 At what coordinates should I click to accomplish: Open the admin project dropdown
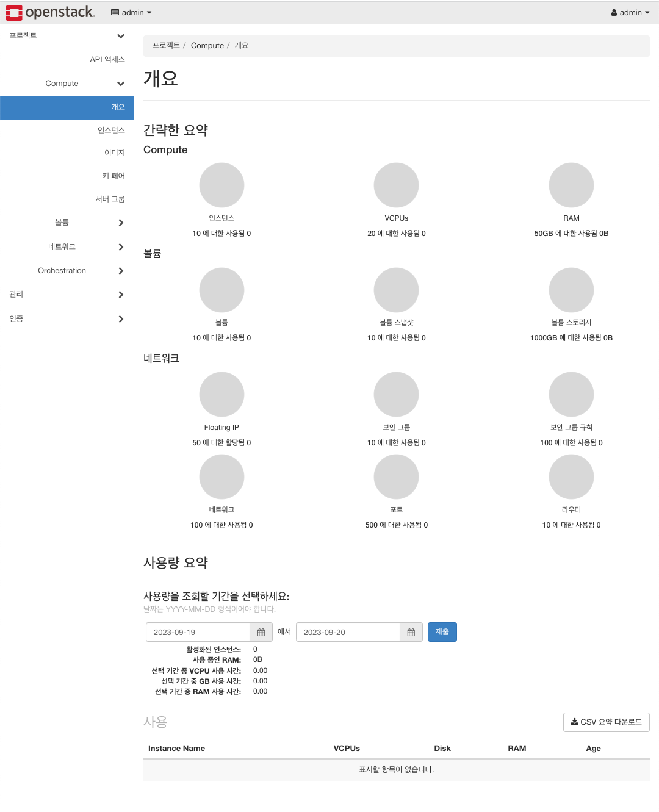point(131,13)
